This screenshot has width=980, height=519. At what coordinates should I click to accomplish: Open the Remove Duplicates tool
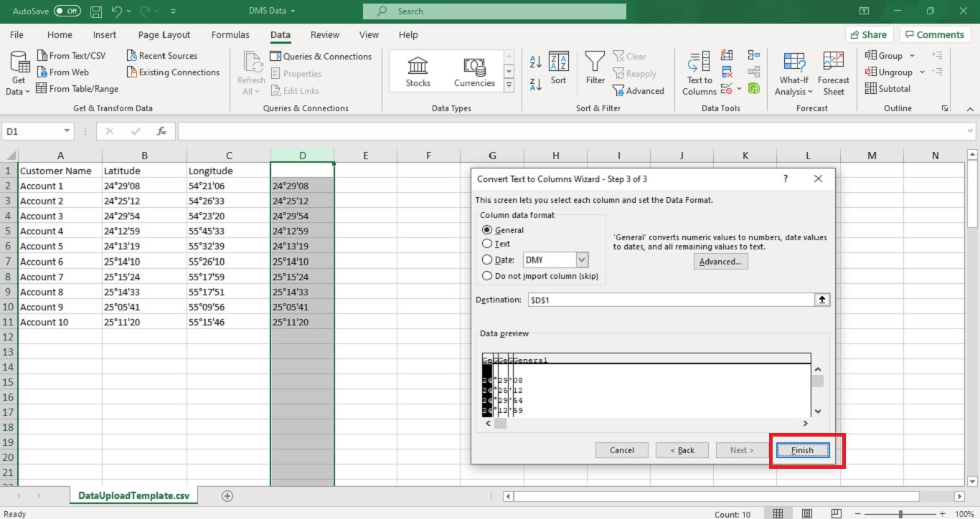727,72
